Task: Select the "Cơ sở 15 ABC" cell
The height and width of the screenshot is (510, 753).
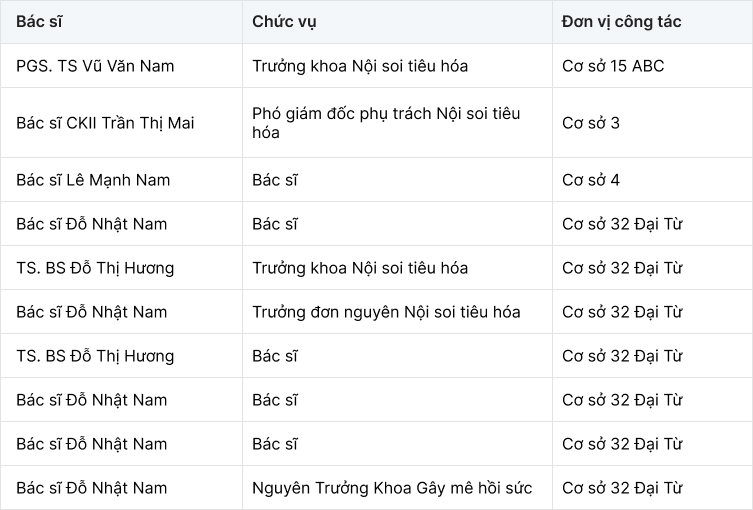Action: point(613,66)
